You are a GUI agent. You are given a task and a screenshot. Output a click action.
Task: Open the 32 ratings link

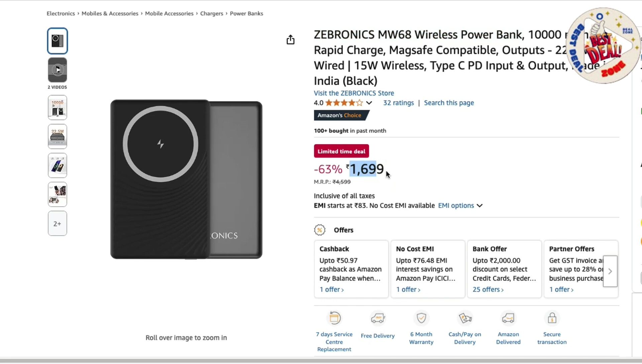[398, 103]
